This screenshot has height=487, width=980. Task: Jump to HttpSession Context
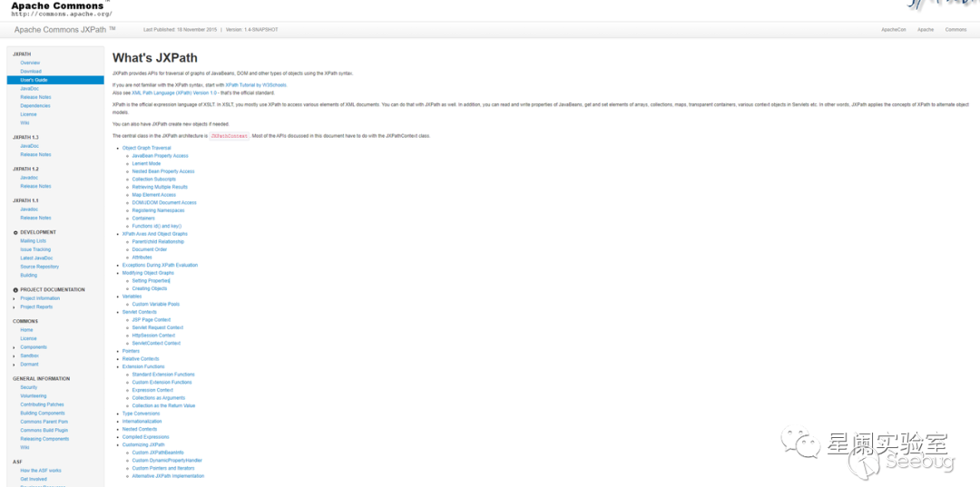pos(153,336)
